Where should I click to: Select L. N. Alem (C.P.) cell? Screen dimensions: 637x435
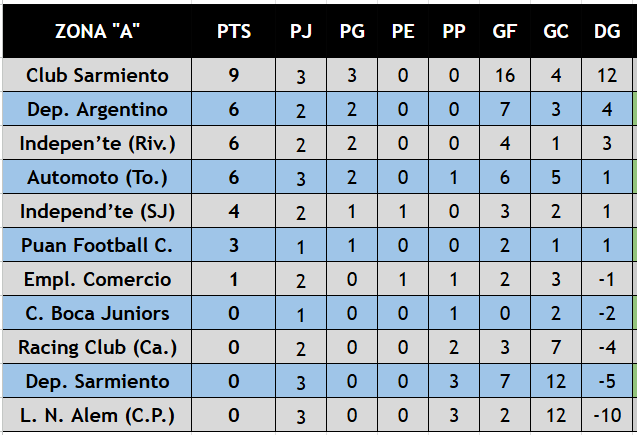[97, 415]
